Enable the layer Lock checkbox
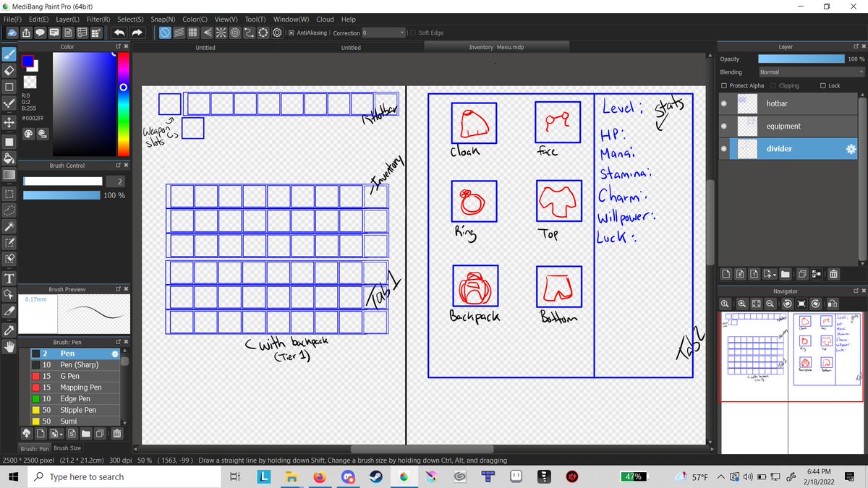This screenshot has height=488, width=868. coord(822,85)
